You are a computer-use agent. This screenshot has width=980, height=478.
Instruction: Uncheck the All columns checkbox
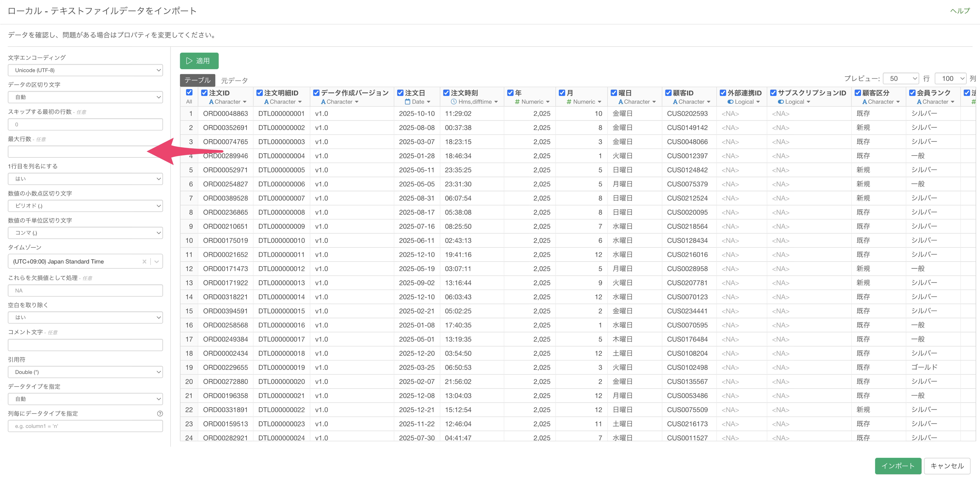[189, 92]
